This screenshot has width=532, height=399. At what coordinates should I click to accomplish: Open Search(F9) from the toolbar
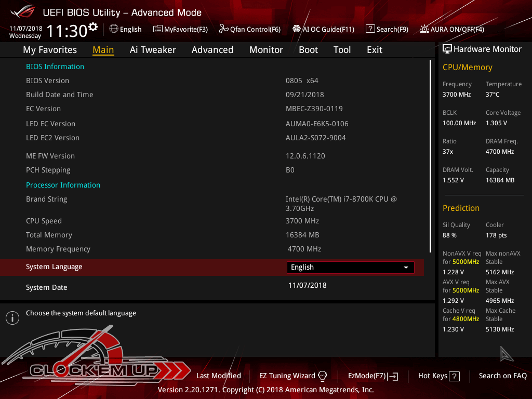click(x=387, y=29)
